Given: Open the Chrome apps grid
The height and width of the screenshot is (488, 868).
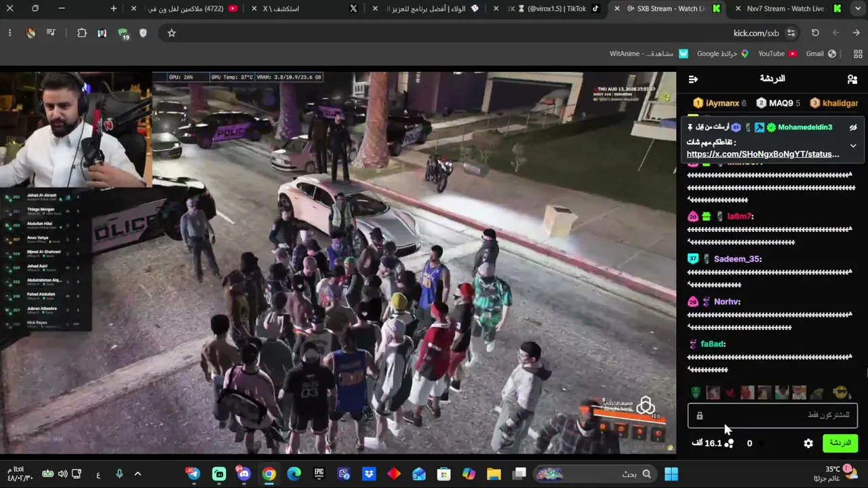Looking at the screenshot, I should [858, 54].
